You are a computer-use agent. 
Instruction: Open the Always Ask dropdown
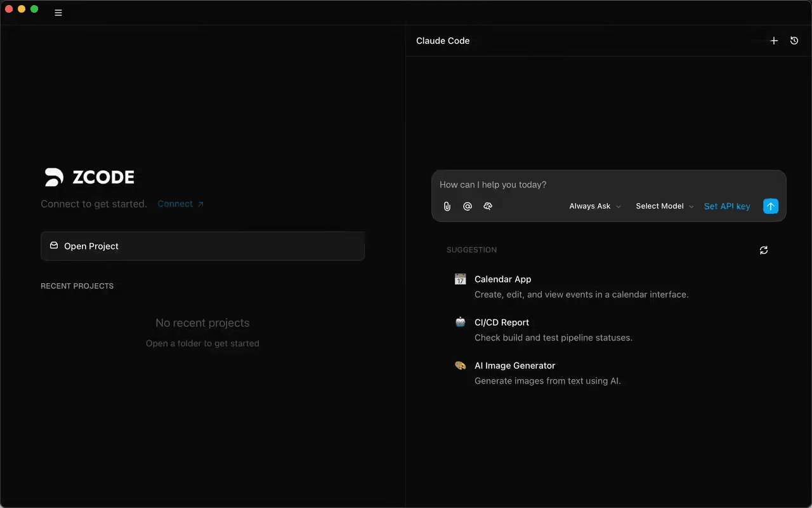coord(590,206)
